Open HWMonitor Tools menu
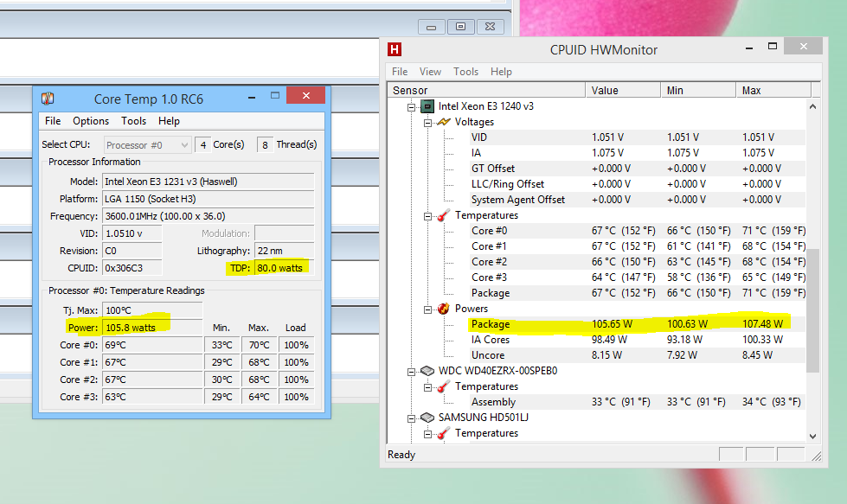847x504 pixels. point(465,72)
